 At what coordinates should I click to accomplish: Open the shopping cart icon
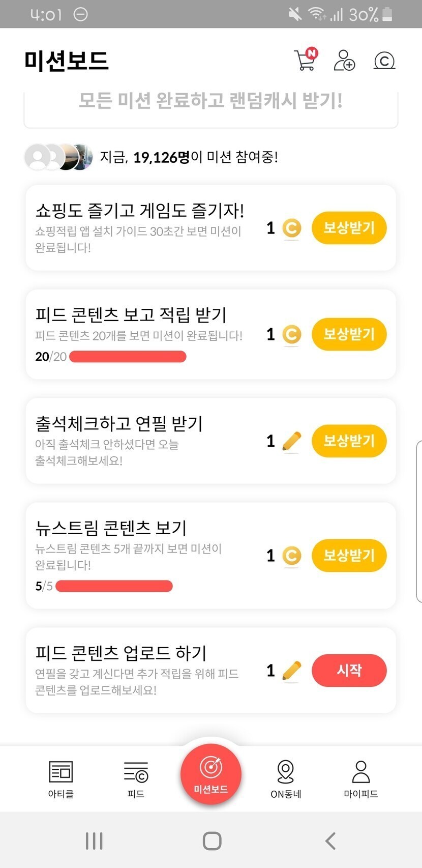pos(305,60)
